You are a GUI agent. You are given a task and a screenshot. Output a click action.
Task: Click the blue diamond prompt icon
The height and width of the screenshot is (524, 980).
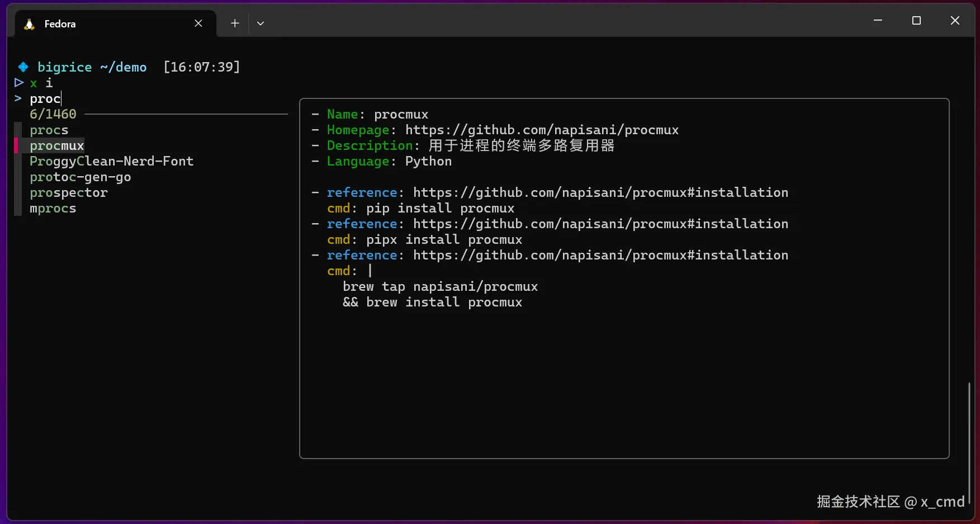pyautogui.click(x=23, y=67)
